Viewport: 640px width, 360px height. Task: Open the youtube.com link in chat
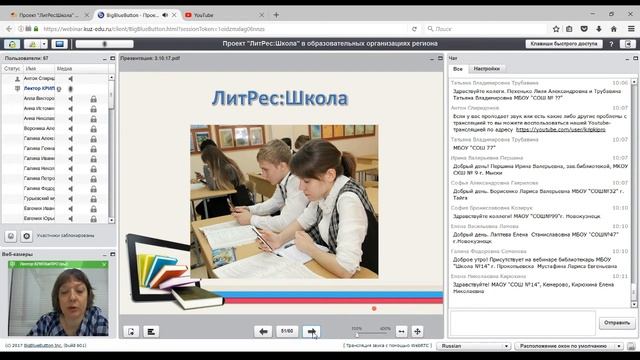560,129
